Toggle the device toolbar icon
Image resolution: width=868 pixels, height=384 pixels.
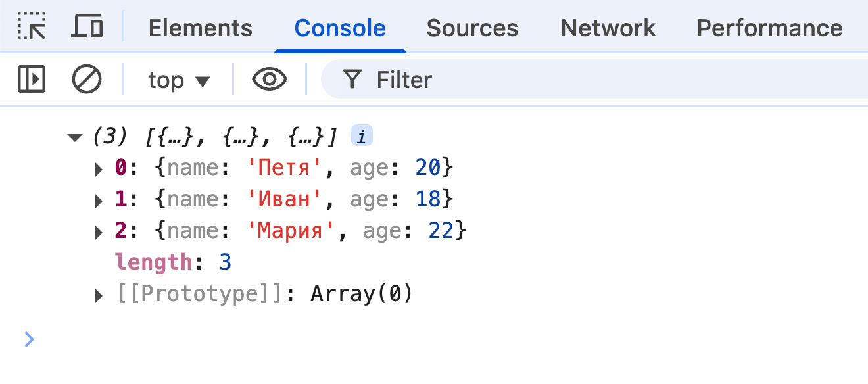click(x=87, y=27)
